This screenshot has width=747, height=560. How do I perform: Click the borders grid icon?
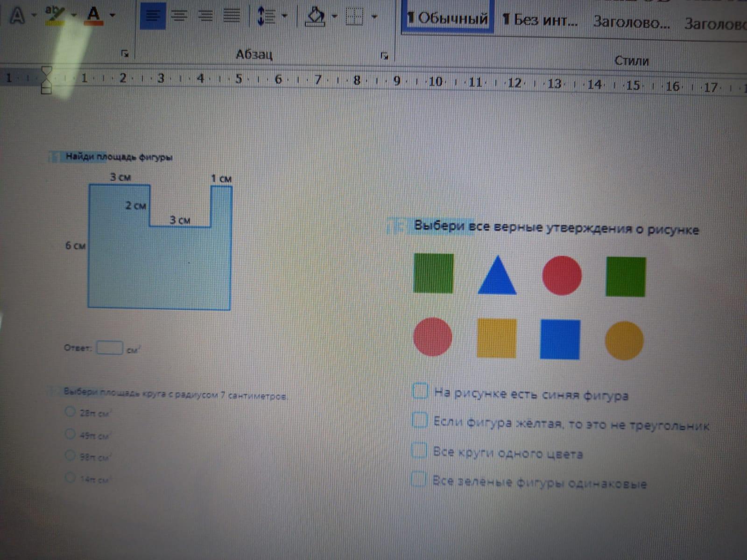tap(354, 17)
